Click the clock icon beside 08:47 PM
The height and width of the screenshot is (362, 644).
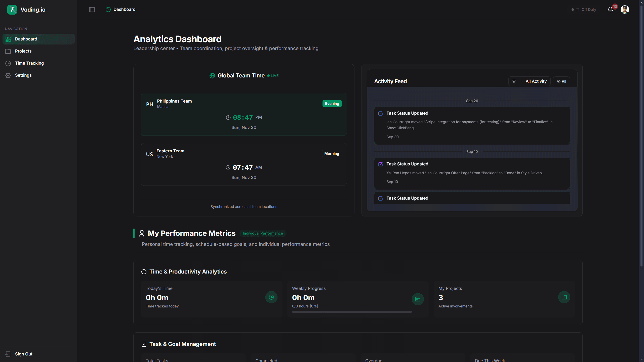228,117
